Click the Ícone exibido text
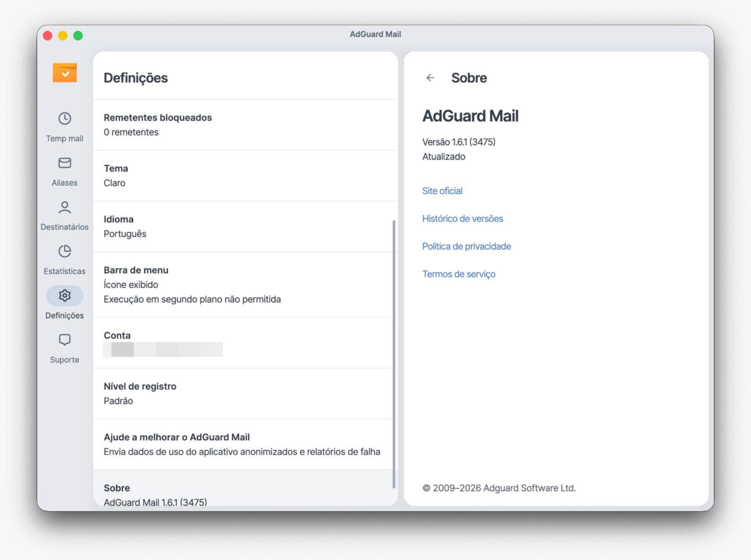The image size is (751, 560). tap(131, 285)
